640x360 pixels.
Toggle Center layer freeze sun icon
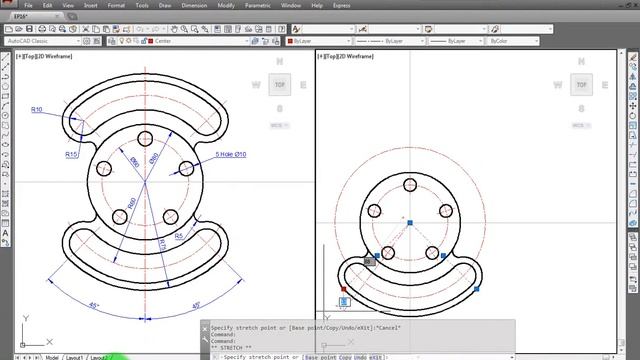[129, 41]
